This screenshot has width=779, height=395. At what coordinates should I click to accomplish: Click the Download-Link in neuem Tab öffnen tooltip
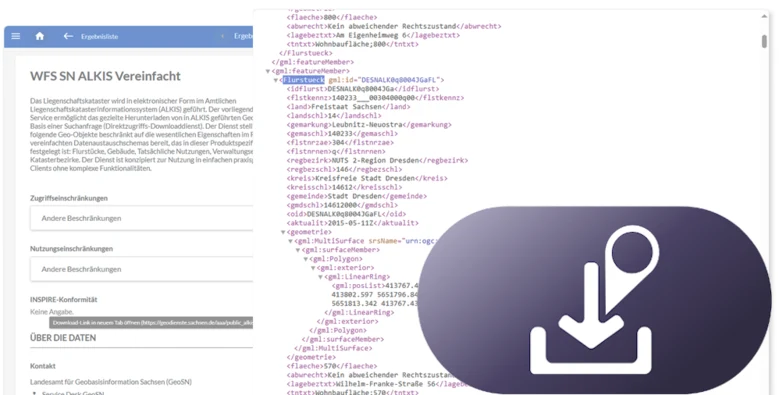[151, 322]
